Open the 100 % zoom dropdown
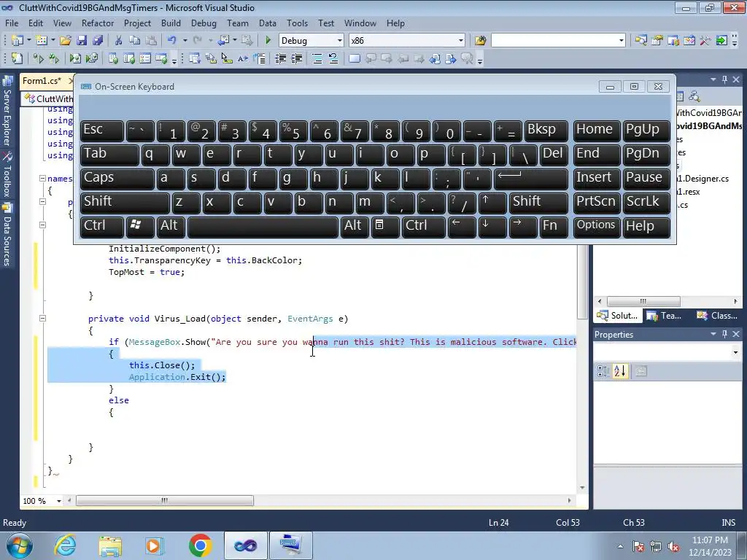Image resolution: width=747 pixels, height=560 pixels. pos(59,501)
